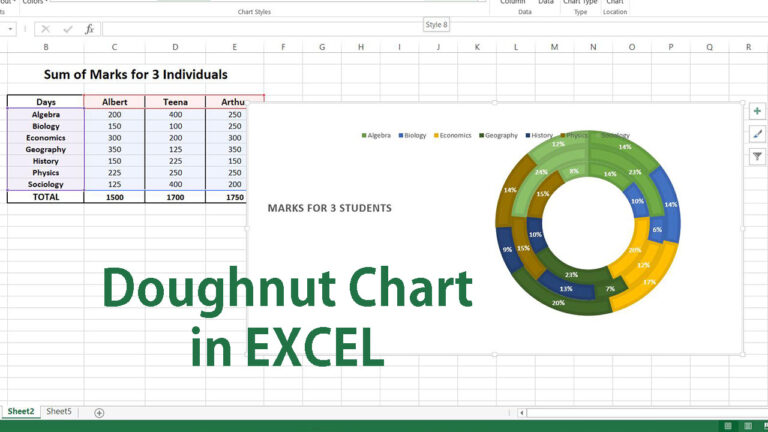Select the Economics row label cell

(46, 138)
